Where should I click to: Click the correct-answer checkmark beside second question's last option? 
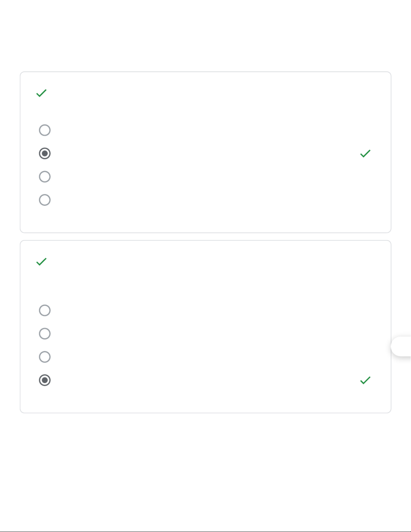click(x=365, y=380)
